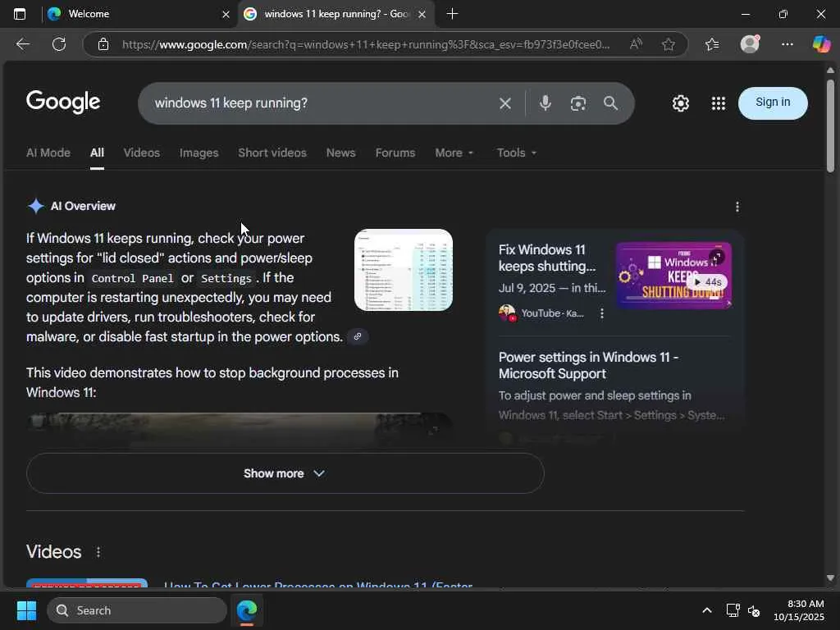
Task: Reload the page with refresh icon
Action: coord(59,44)
